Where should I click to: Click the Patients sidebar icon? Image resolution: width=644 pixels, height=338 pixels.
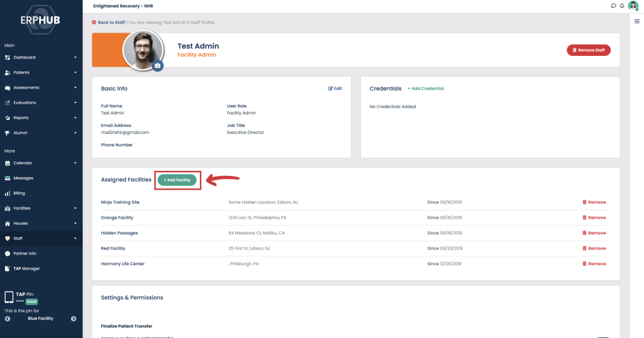tap(8, 73)
